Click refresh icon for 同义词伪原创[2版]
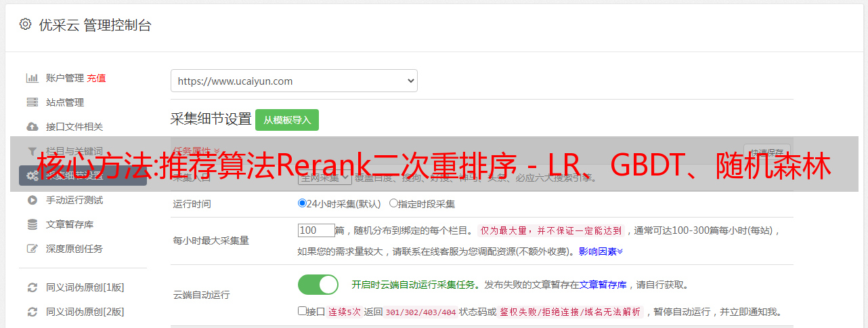The height and width of the screenshot is (328, 868). pos(32,312)
